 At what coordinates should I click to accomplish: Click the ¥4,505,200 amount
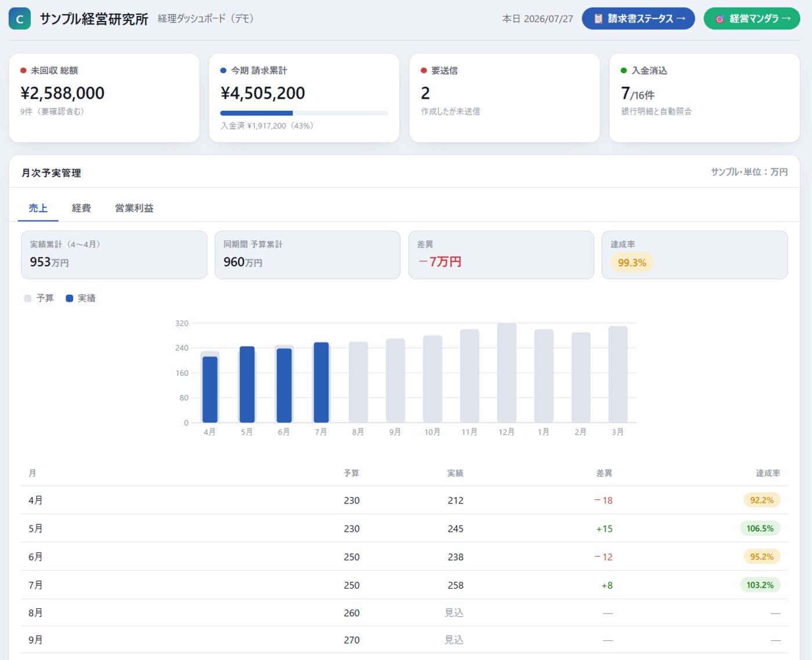(x=263, y=93)
